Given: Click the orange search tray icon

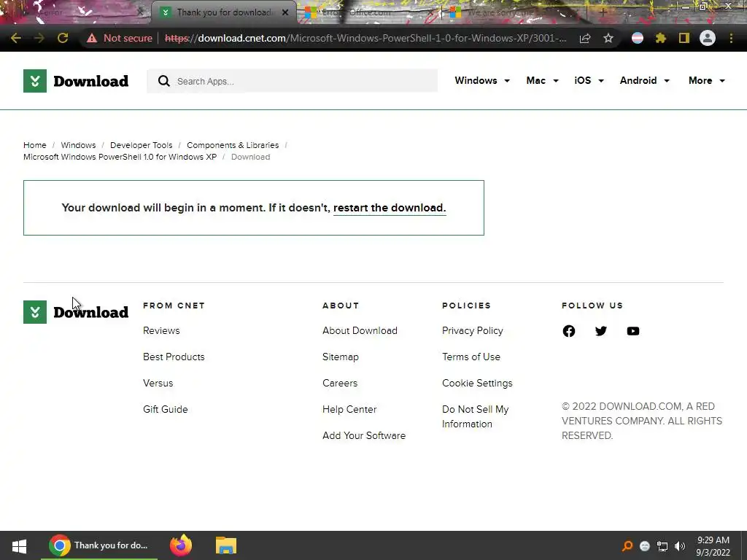Looking at the screenshot, I should coord(627,546).
